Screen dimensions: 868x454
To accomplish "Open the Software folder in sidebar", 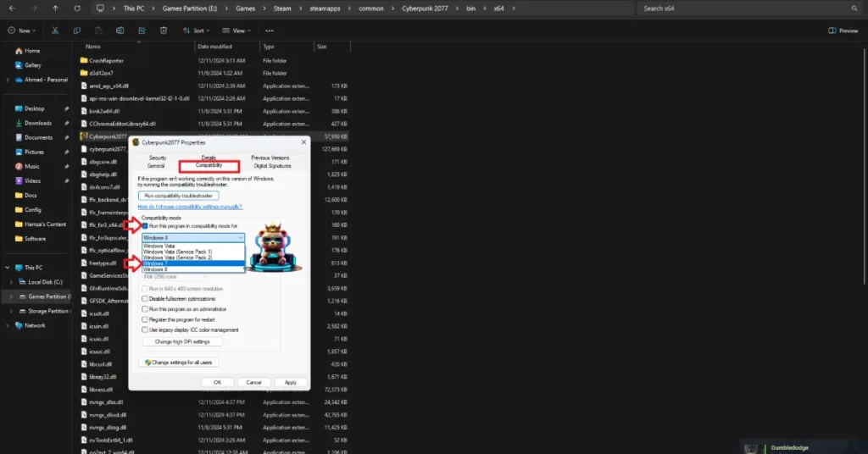I will coord(35,239).
